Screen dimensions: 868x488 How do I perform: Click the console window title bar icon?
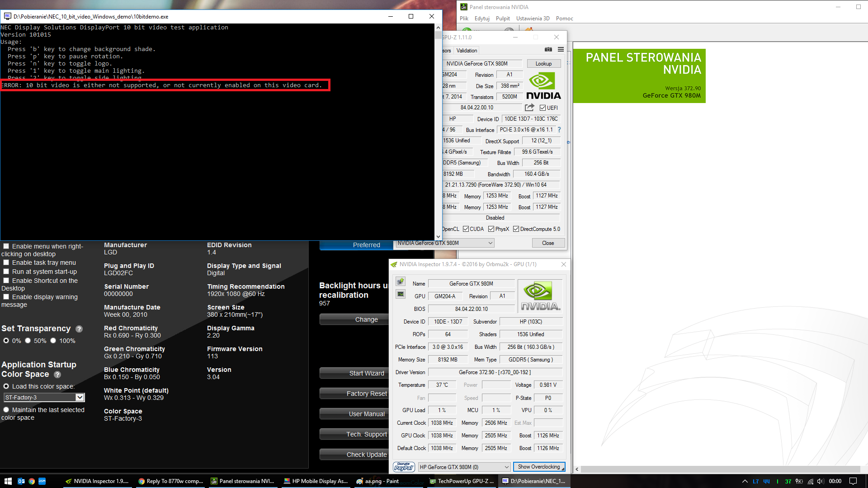(x=8, y=16)
